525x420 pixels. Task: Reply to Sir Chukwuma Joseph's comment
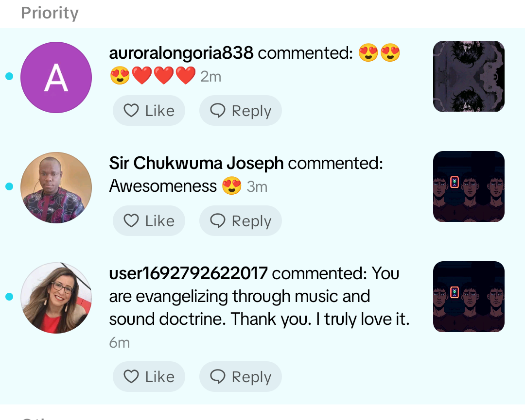(x=240, y=221)
